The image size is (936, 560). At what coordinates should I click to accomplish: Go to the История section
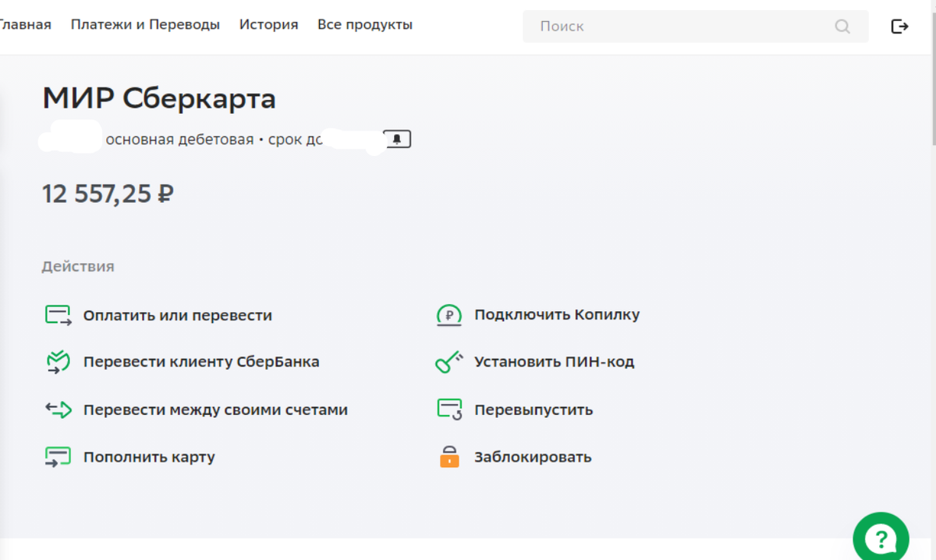point(268,24)
